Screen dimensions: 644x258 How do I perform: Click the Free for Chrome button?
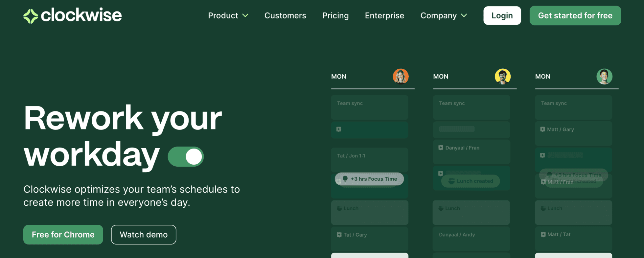tap(63, 235)
